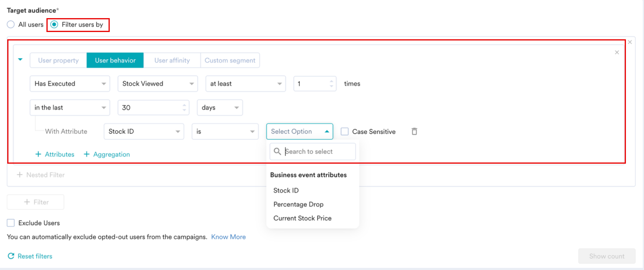644x270 pixels.
Task: Click plus icon next to Aggregation
Action: pos(87,154)
